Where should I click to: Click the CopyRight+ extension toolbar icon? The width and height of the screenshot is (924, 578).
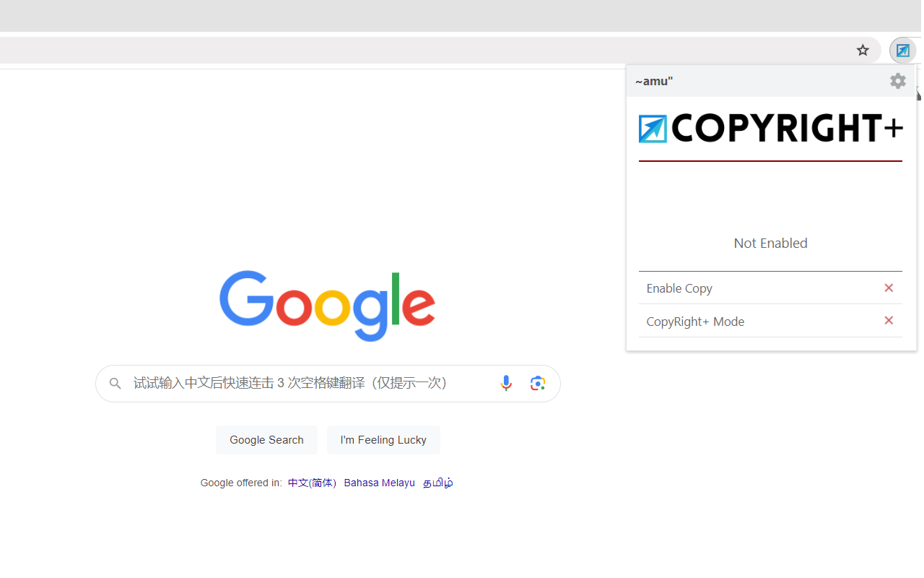tap(902, 51)
